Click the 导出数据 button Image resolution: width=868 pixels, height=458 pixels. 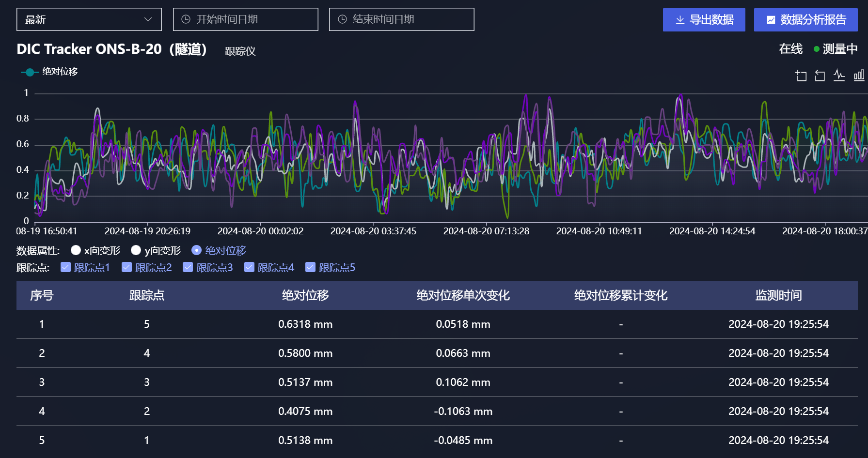pos(704,20)
